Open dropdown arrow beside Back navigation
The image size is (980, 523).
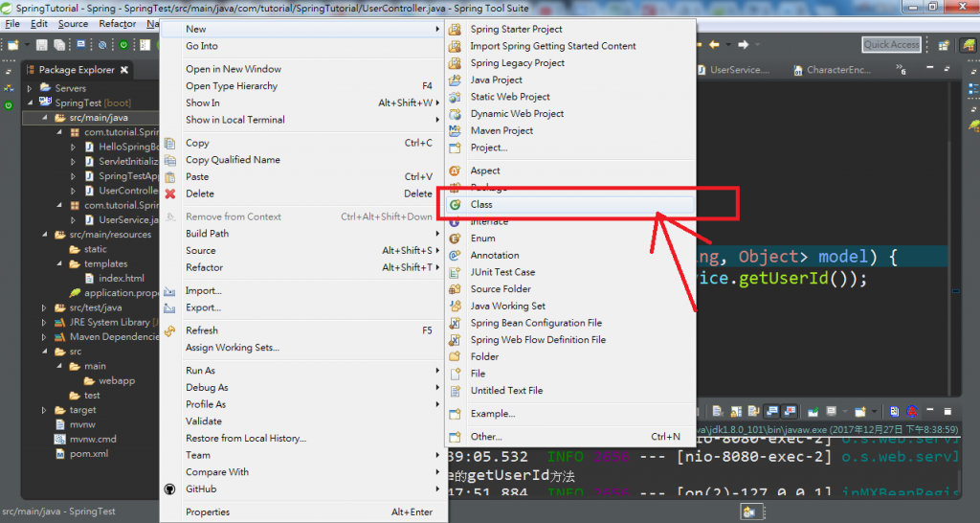point(728,44)
